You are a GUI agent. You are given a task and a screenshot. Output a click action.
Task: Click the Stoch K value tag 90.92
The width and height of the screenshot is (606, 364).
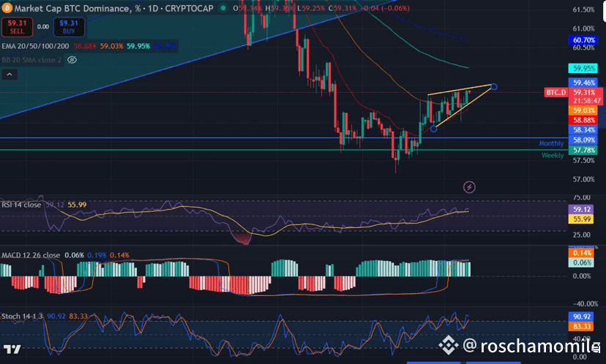pyautogui.click(x=582, y=316)
